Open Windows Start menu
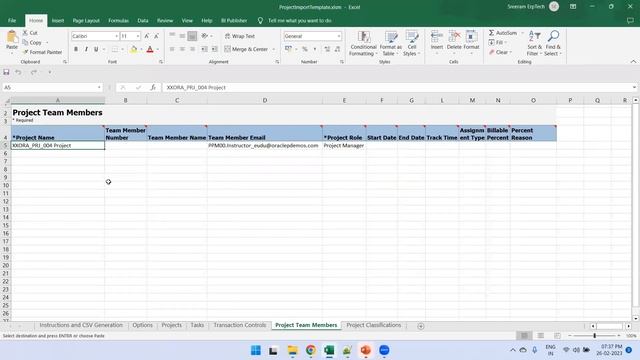 pos(256,350)
